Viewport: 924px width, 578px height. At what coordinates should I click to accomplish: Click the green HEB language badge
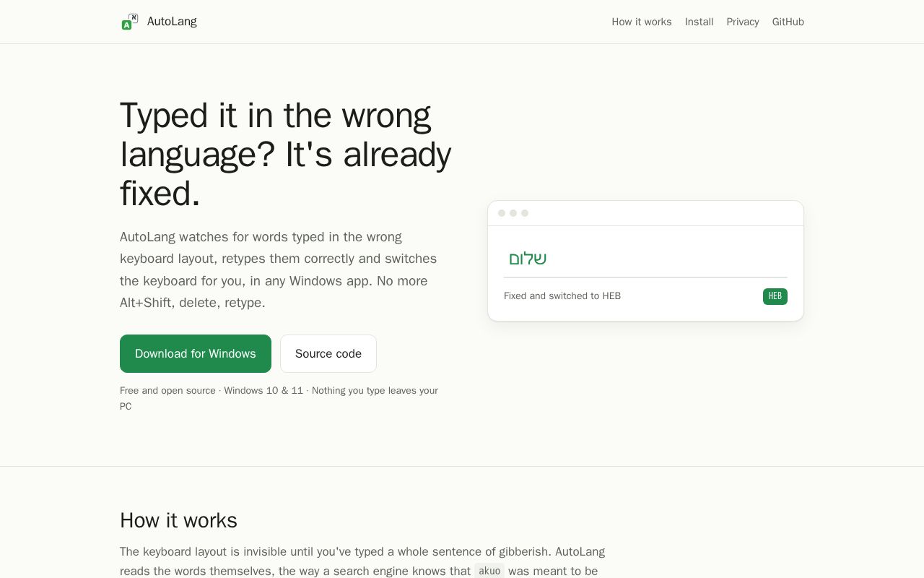(x=775, y=296)
